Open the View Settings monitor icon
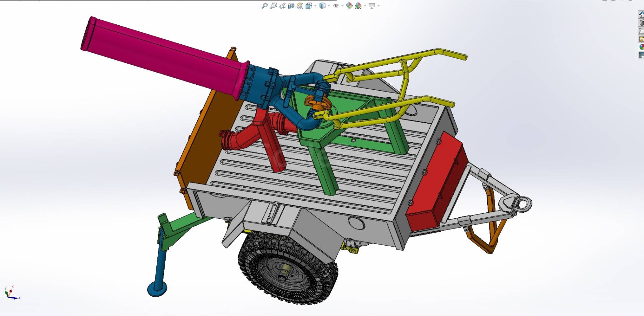Viewport: 644px width, 316px height. click(x=372, y=6)
